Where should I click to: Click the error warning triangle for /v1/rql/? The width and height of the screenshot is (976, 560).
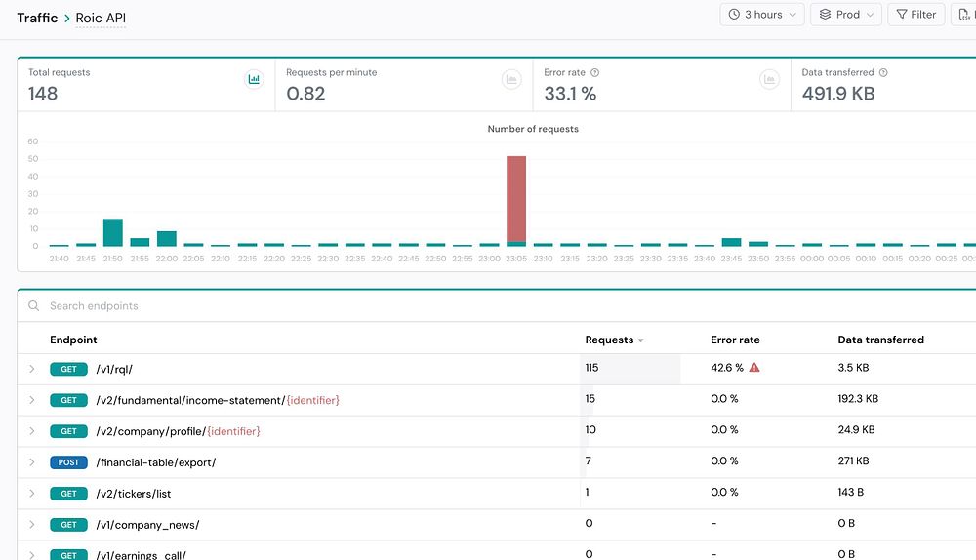[754, 368]
